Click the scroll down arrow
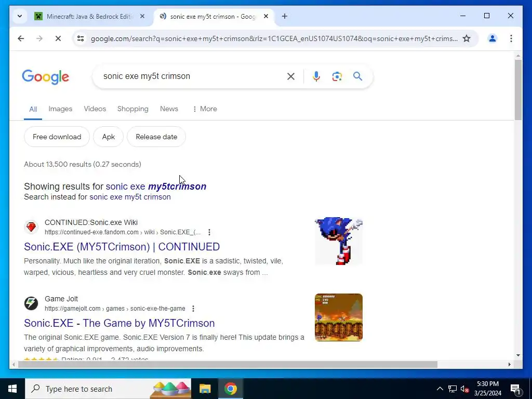Image resolution: width=532 pixels, height=399 pixels. 518,355
